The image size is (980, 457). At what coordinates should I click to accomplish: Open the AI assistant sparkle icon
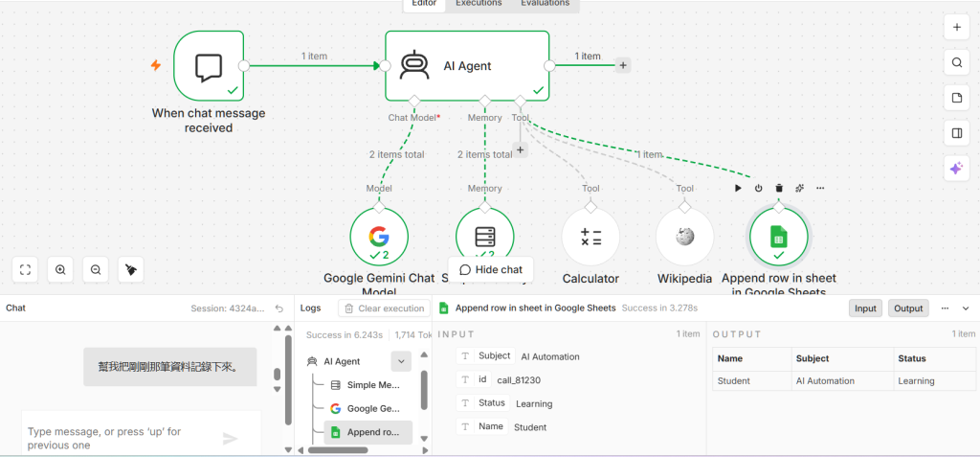pos(956,169)
